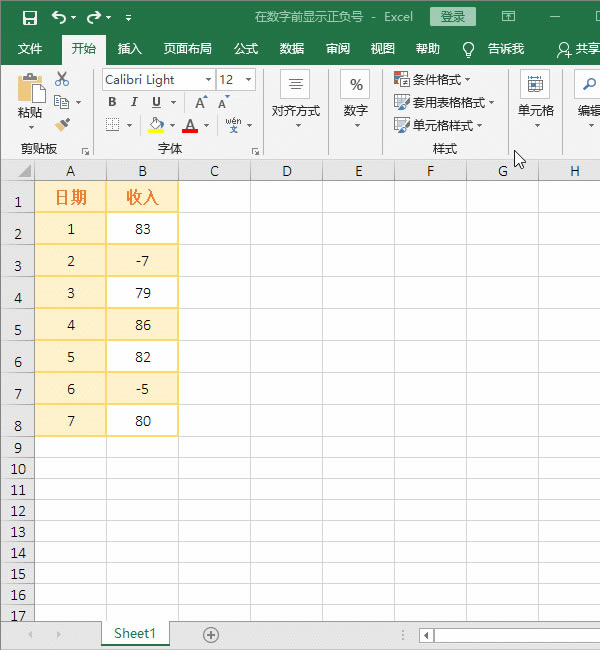Apply the yellow fill color swatch

[156, 125]
